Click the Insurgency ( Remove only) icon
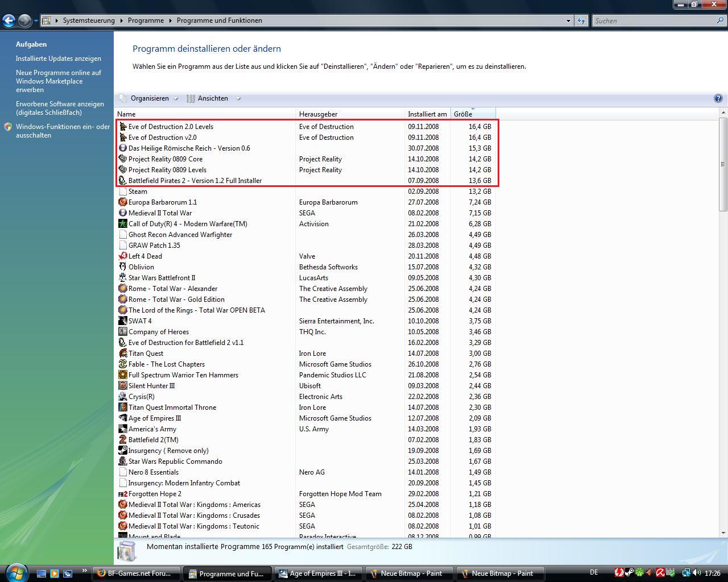Image resolution: width=728 pixels, height=582 pixels. coord(122,451)
